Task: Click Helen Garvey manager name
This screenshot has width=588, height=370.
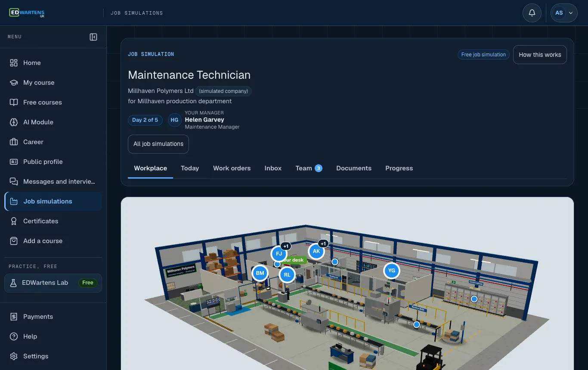Action: [x=204, y=120]
